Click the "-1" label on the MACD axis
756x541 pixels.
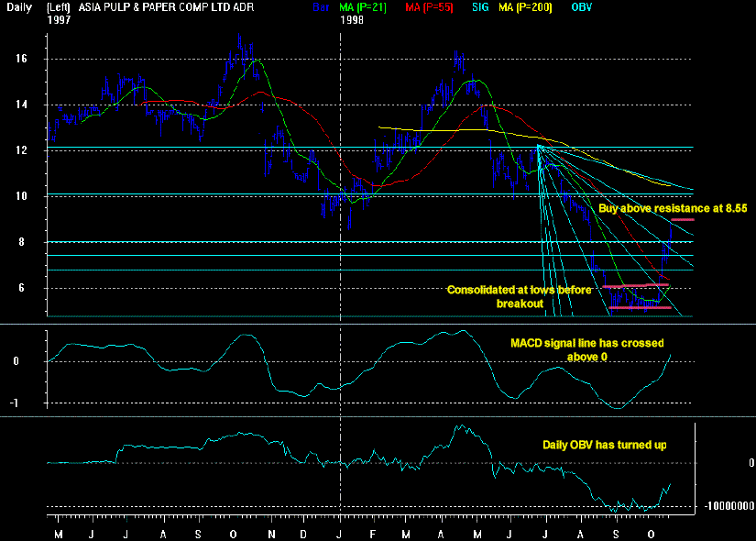[15, 403]
